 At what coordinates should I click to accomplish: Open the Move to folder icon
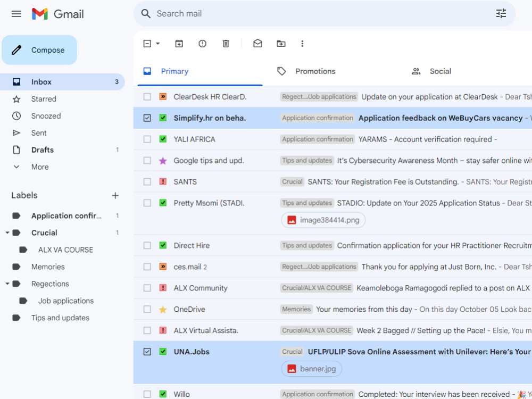click(281, 44)
